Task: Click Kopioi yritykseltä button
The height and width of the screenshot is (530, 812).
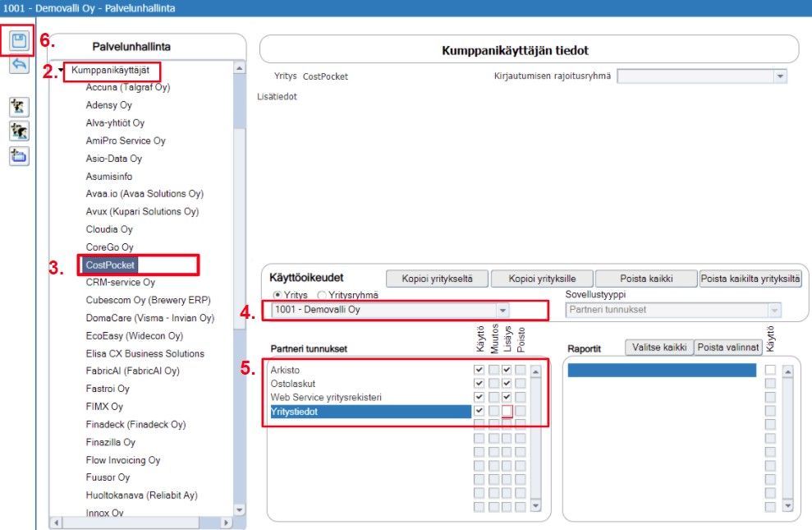Action: coord(437,279)
